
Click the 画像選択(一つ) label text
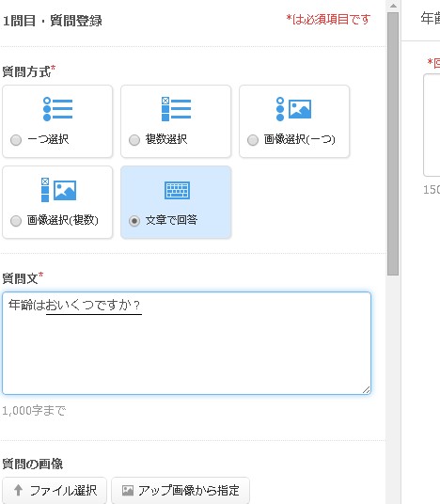tap(300, 139)
